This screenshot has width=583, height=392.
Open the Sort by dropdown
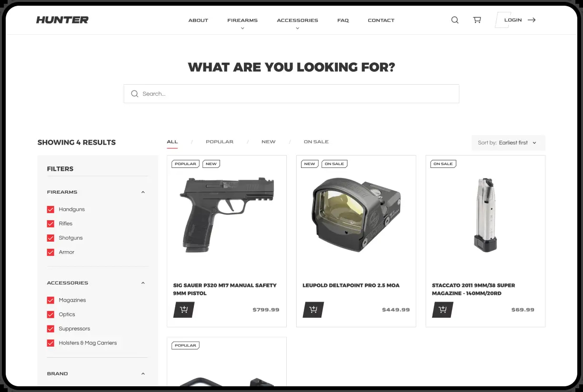pos(508,143)
